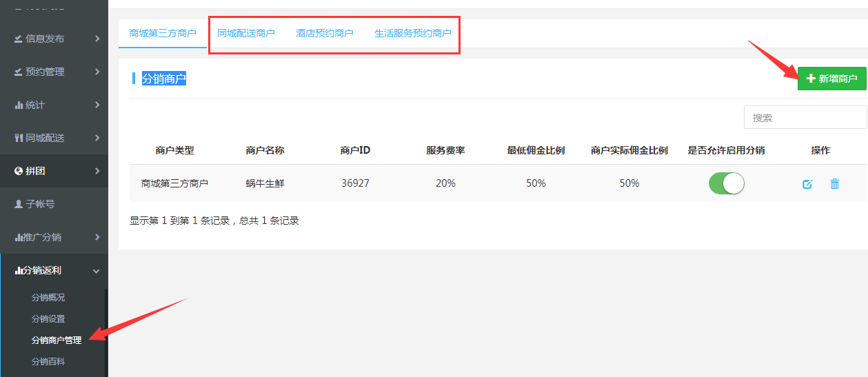This screenshot has height=377, width=868.
Task: Click the 同城配送 fork-knife icon
Action: tap(19, 138)
